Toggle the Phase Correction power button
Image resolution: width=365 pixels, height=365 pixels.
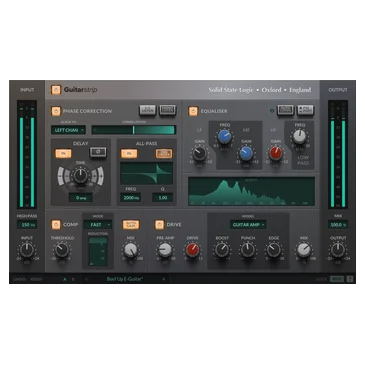(56, 111)
